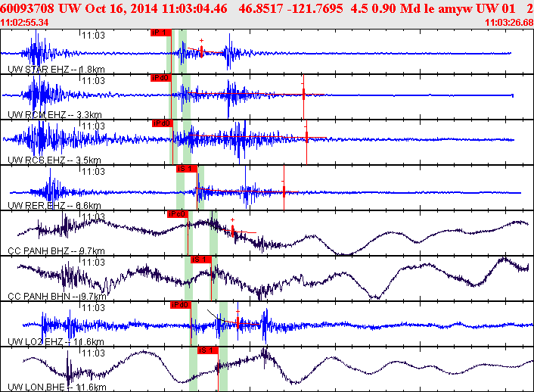Click the red coda end marker on RCS trace
This screenshot has width=534, height=392.
[x=306, y=137]
